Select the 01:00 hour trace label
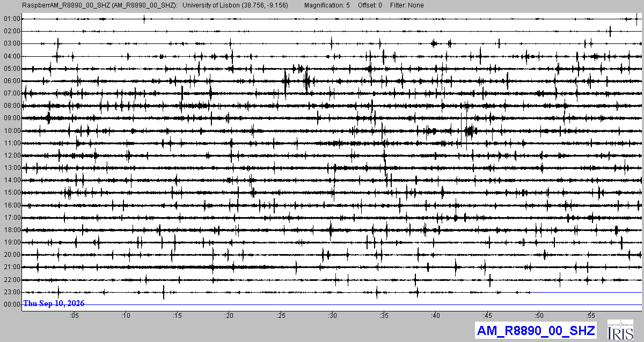The image size is (644, 342). pos(11,19)
